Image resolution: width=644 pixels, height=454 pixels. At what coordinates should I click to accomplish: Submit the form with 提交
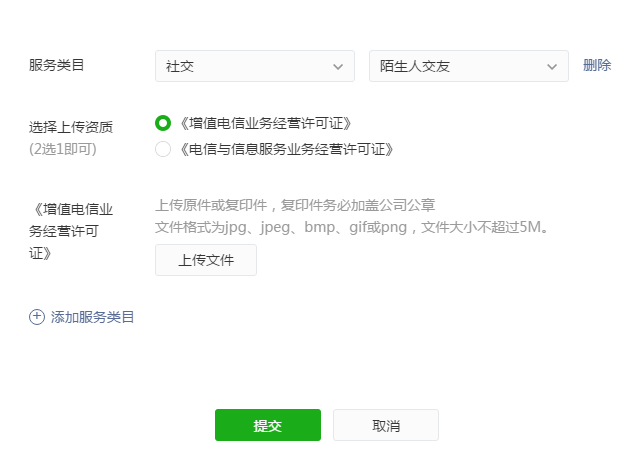268,425
